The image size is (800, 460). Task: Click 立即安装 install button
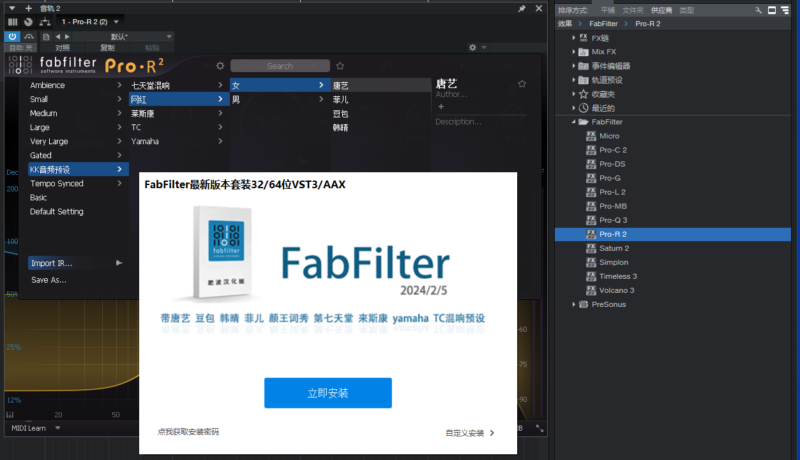click(328, 393)
